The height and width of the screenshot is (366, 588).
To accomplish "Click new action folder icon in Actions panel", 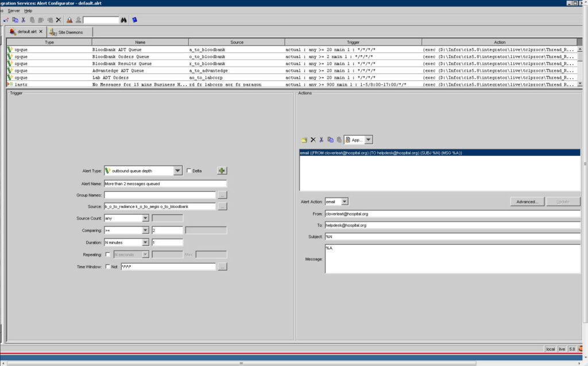I will (x=304, y=140).
